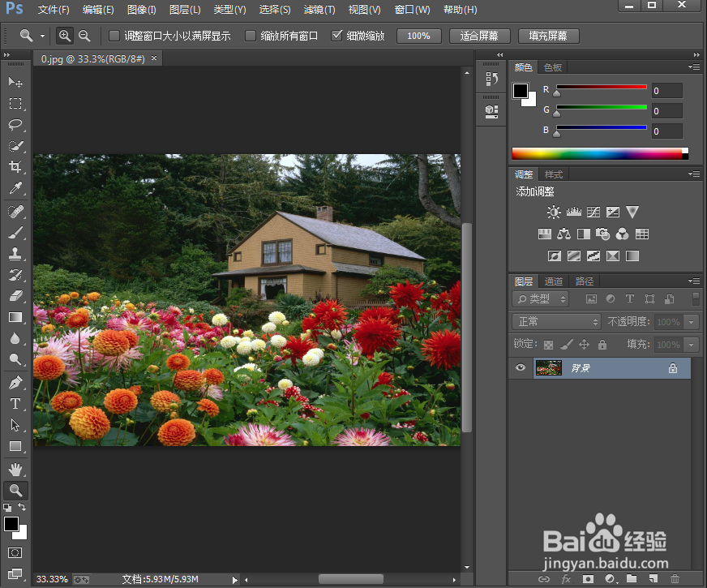707x588 pixels.
Task: Open the 图像(I) menu
Action: pos(141,10)
